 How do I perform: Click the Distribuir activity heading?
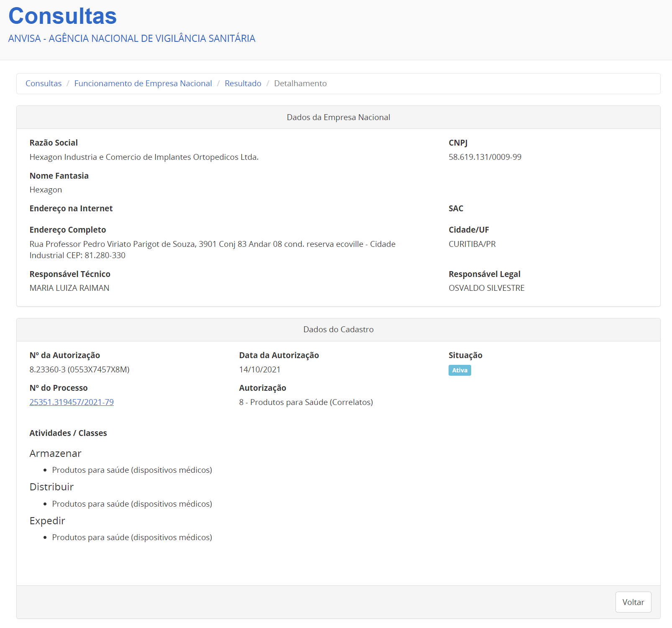tap(51, 487)
